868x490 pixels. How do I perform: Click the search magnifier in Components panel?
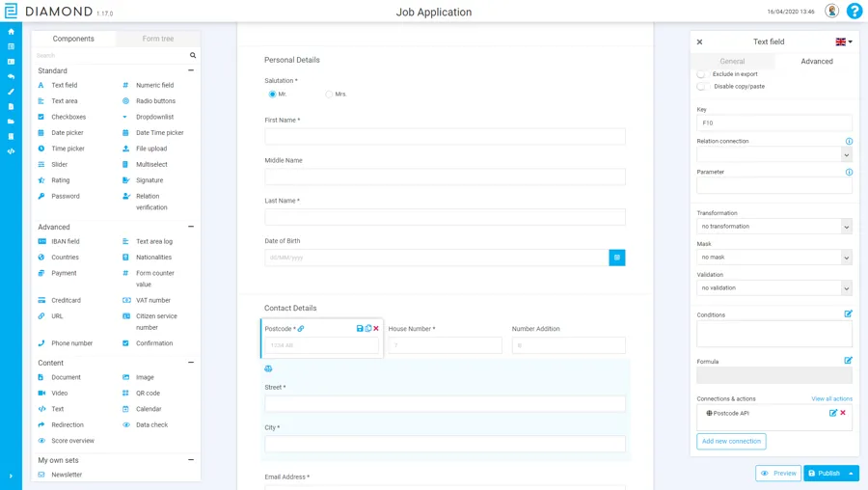click(193, 56)
